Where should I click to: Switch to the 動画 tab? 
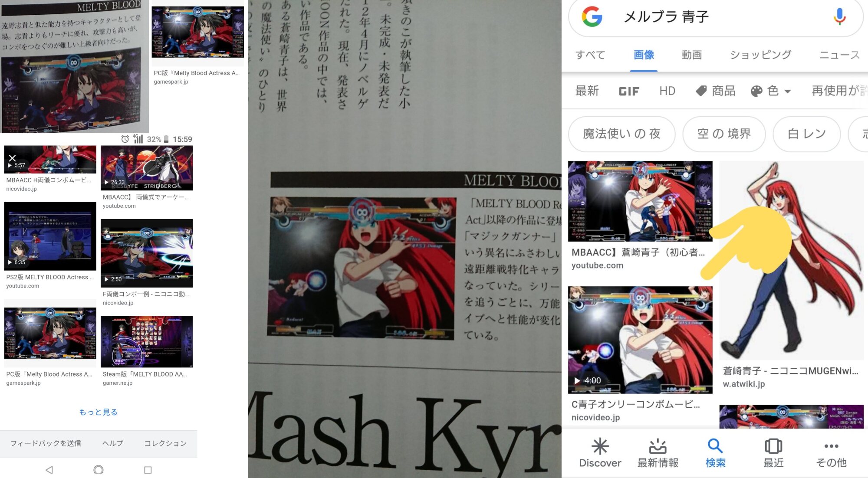click(691, 55)
